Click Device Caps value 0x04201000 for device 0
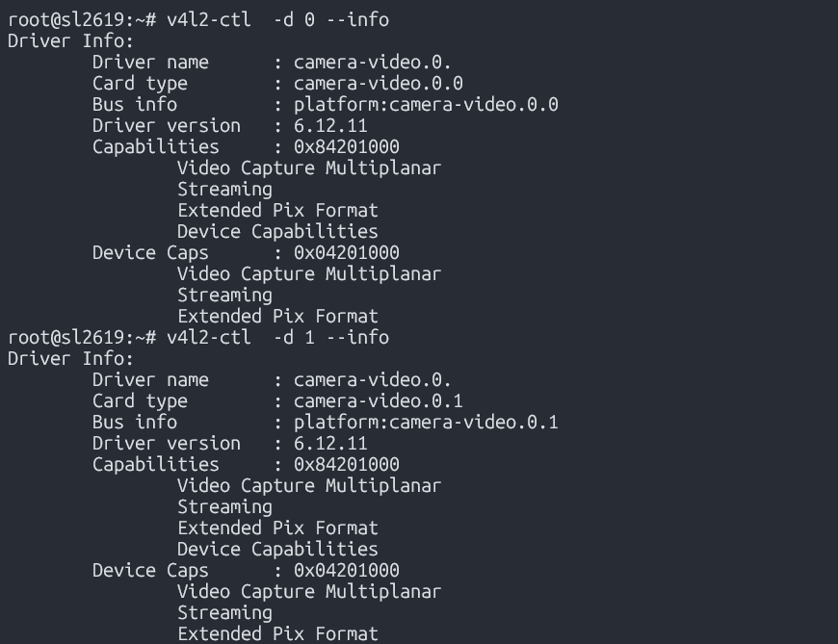Image resolution: width=838 pixels, height=644 pixels. 346,252
